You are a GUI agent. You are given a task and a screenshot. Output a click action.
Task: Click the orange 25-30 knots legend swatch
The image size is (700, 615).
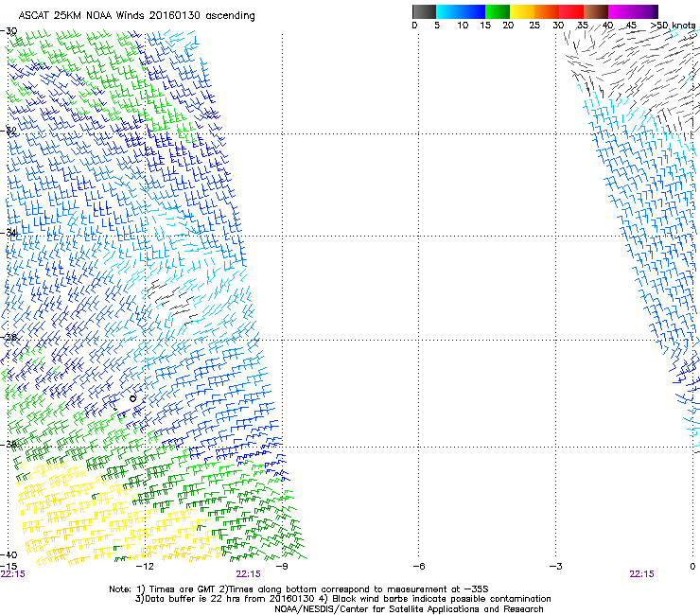(x=547, y=11)
